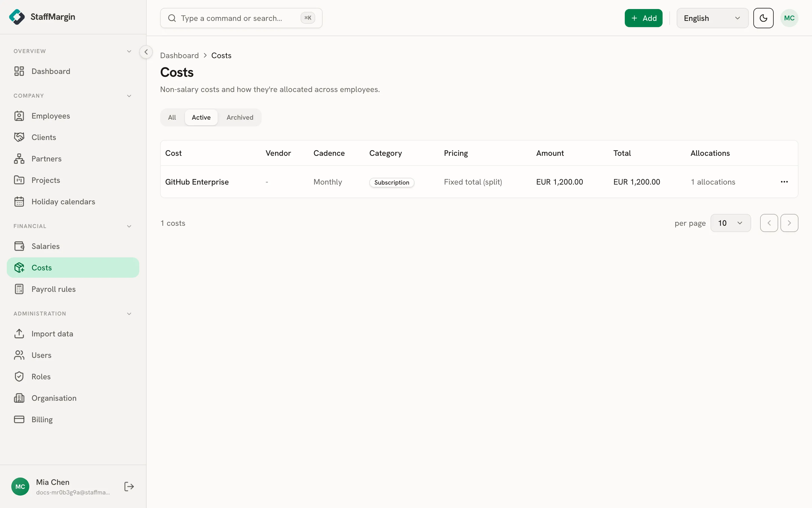Open Projects folder icon in sidebar
Image resolution: width=812 pixels, height=508 pixels.
pos(19,180)
